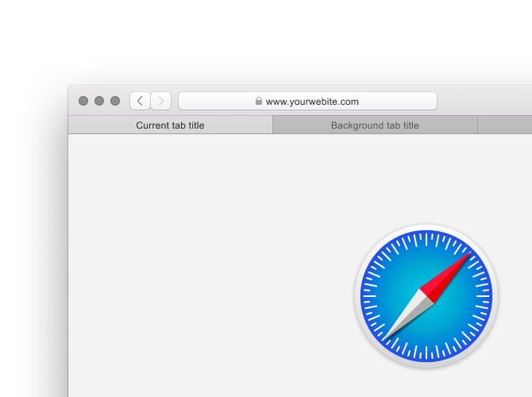Image resolution: width=532 pixels, height=397 pixels.
Task: Switch to the Current tab title tab
Action: pyautogui.click(x=171, y=125)
